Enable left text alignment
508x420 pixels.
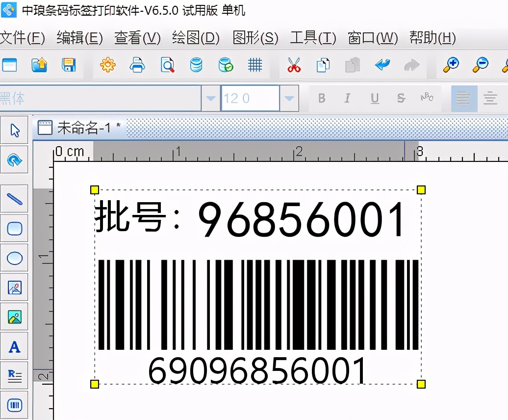tap(464, 99)
